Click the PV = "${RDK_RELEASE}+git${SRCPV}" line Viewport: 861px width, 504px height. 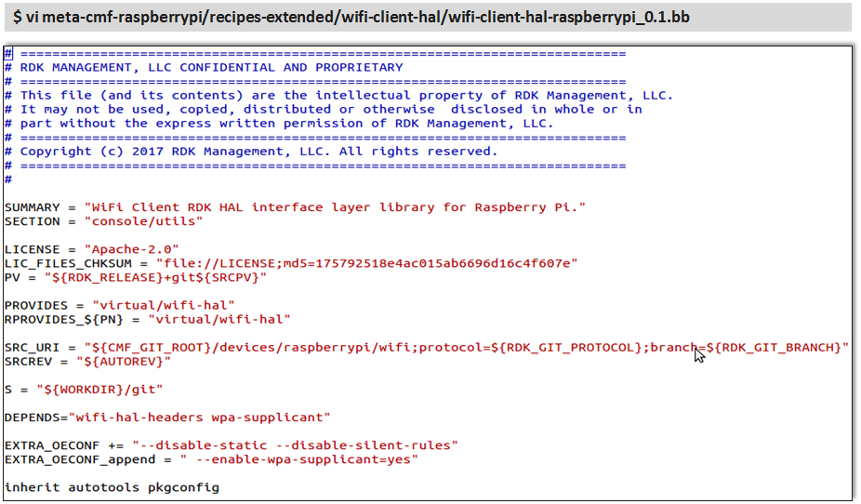coord(136,277)
